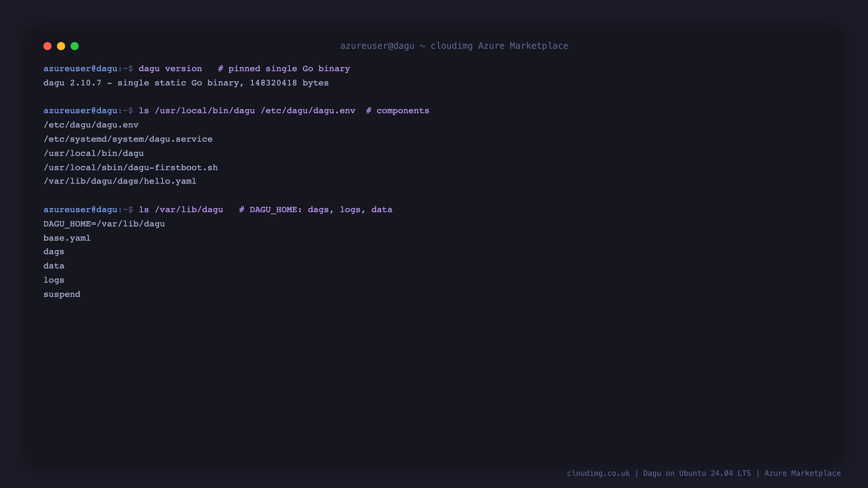This screenshot has width=868, height=488.
Task: Click the yellow minimize window dot
Action: 61,46
